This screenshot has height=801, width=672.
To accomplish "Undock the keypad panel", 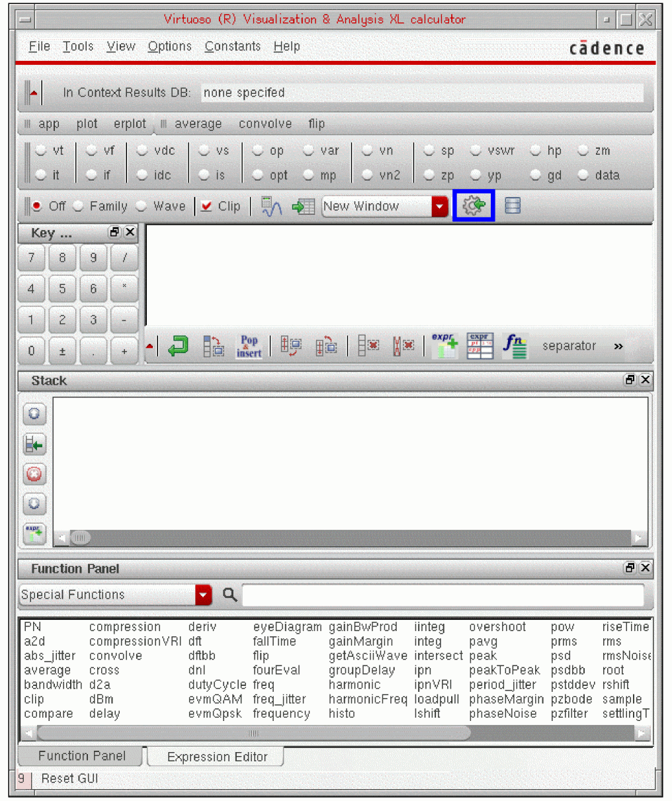I will coord(114,232).
